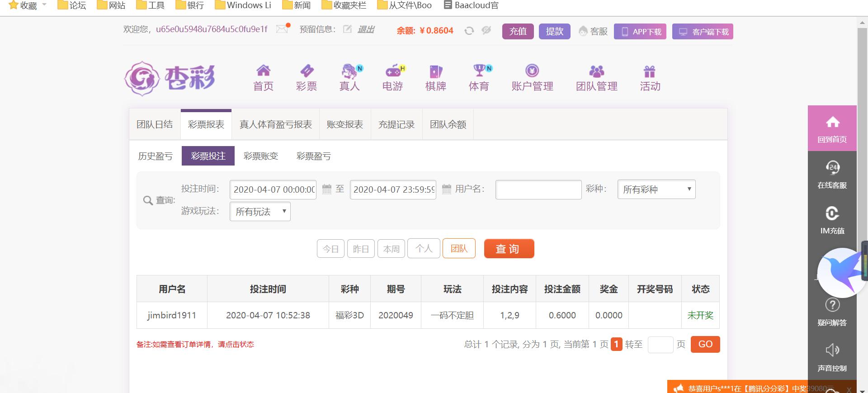
Task: Select 历史盈亏 sub-tab
Action: click(156, 156)
